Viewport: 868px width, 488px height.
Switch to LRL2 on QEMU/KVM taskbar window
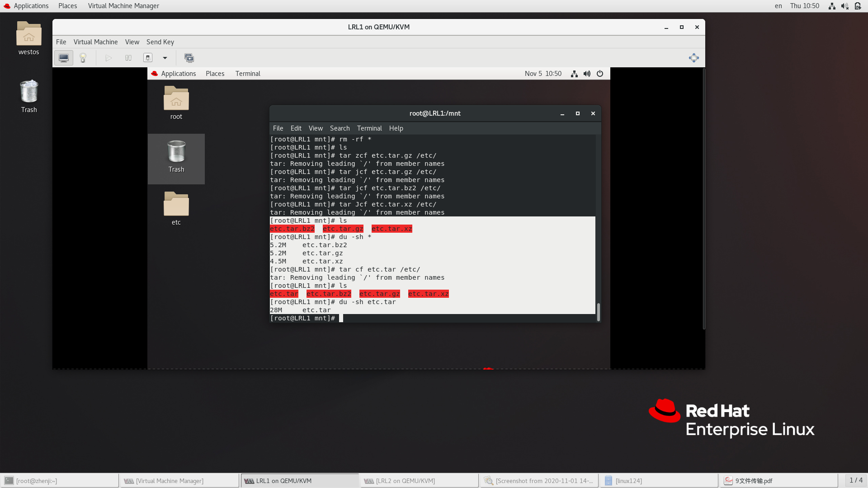point(405,481)
